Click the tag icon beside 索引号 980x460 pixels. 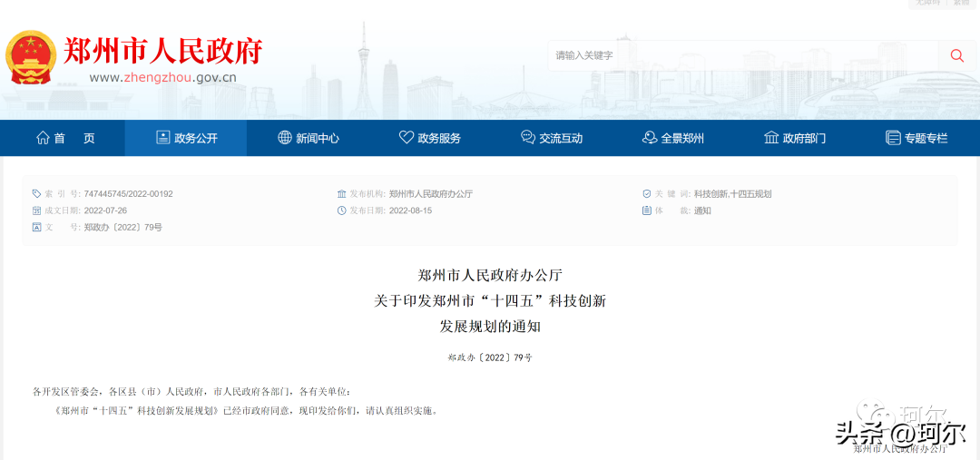click(x=36, y=194)
